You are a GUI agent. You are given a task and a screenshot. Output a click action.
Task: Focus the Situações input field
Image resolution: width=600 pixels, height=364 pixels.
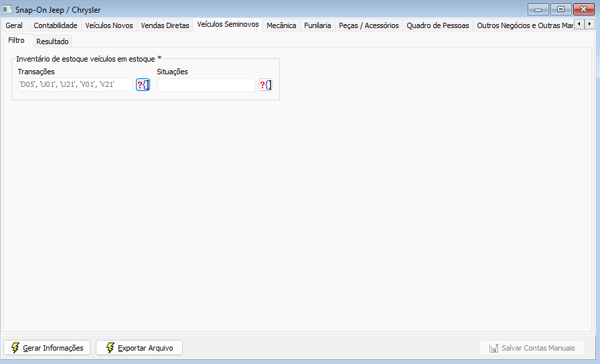(x=206, y=85)
